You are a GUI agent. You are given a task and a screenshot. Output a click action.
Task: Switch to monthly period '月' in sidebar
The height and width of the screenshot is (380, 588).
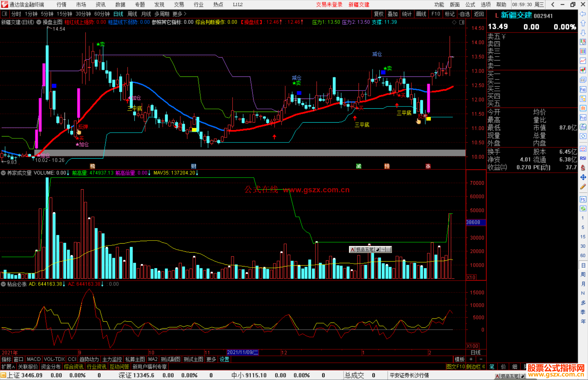point(583,284)
